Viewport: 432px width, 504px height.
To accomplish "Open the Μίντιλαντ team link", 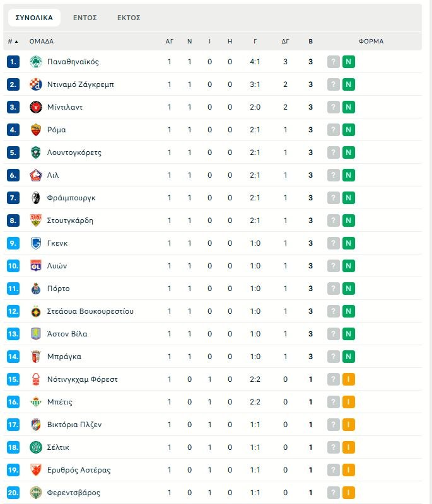I will coord(65,107).
